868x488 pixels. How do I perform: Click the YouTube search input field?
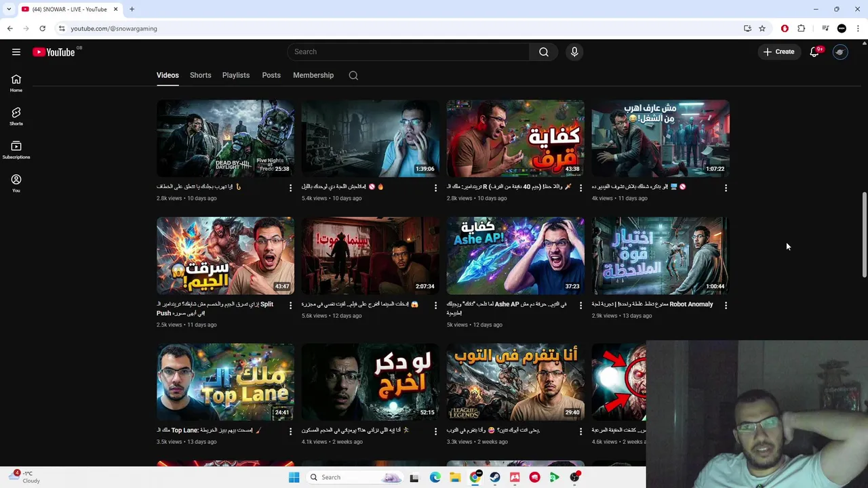408,52
